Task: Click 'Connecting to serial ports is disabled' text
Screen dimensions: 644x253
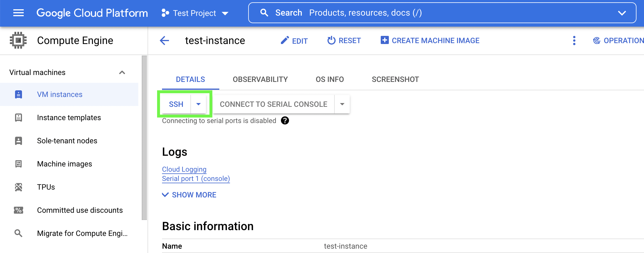Action: click(x=219, y=121)
